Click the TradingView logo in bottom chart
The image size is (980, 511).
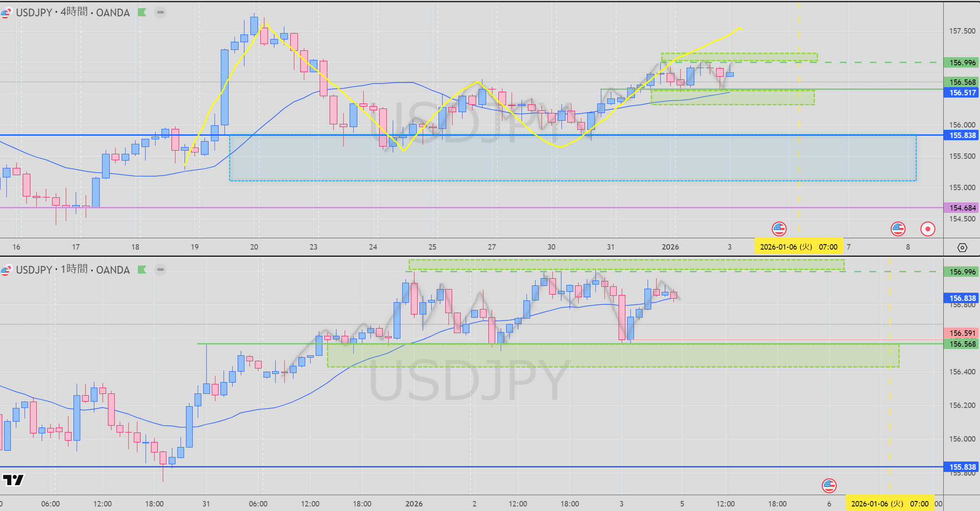click(13, 480)
